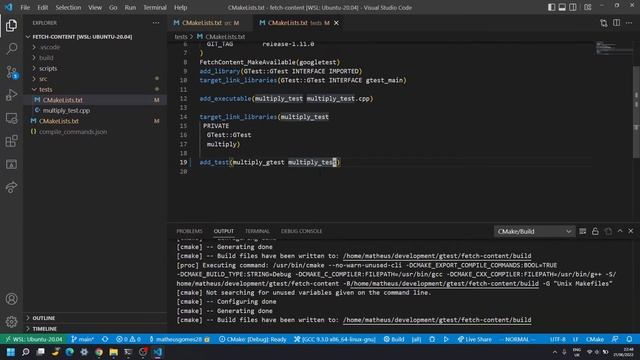Expand the src folder
Viewport: 640px width, 360px height.
[43, 79]
